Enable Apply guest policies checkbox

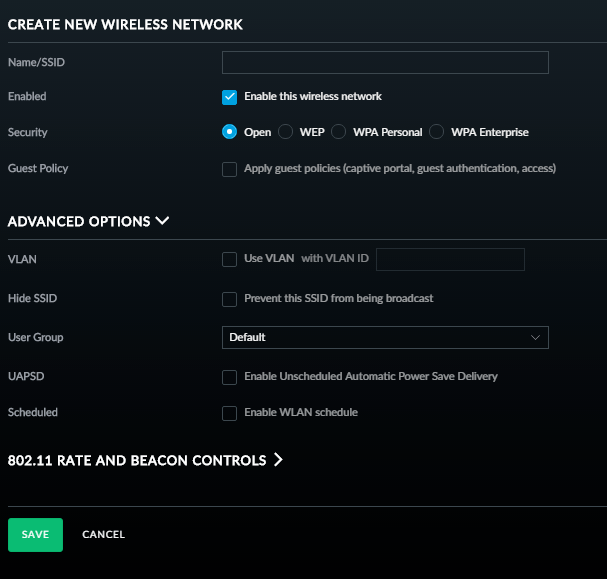(230, 169)
